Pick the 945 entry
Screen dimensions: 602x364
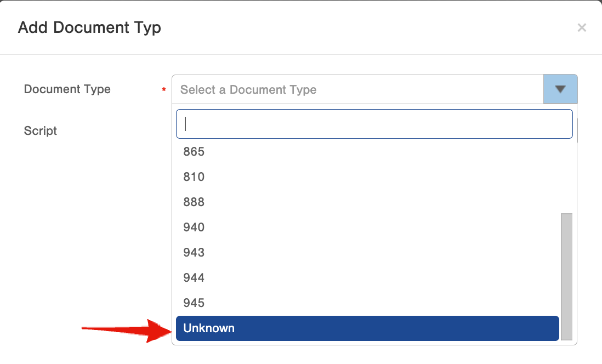coord(194,303)
